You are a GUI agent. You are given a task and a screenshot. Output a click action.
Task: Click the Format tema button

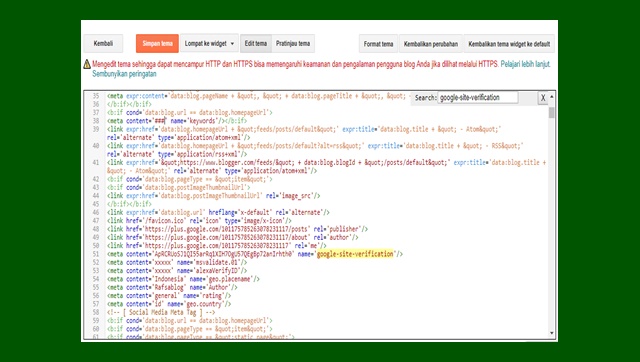point(378,44)
